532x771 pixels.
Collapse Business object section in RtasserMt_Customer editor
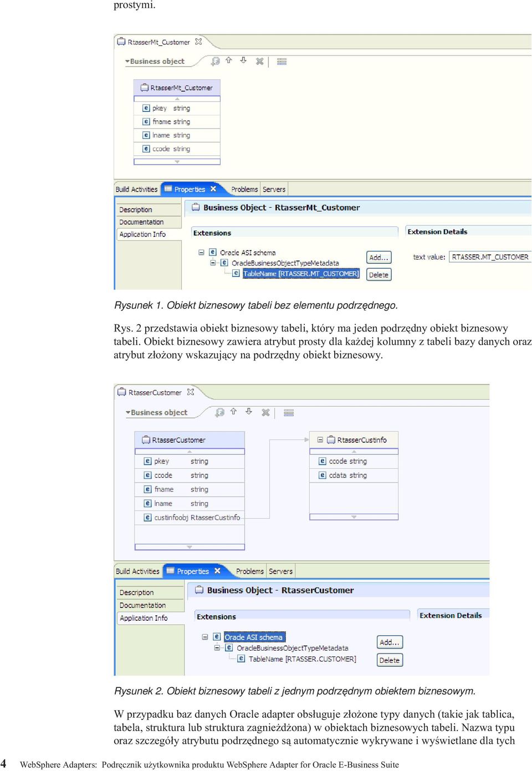127,62
